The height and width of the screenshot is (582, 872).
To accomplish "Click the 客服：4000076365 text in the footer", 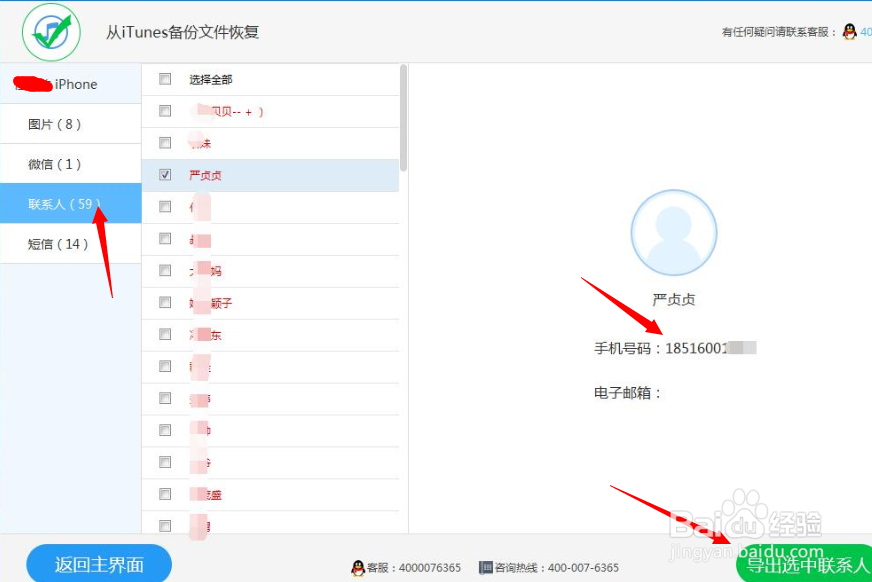I will [x=414, y=568].
